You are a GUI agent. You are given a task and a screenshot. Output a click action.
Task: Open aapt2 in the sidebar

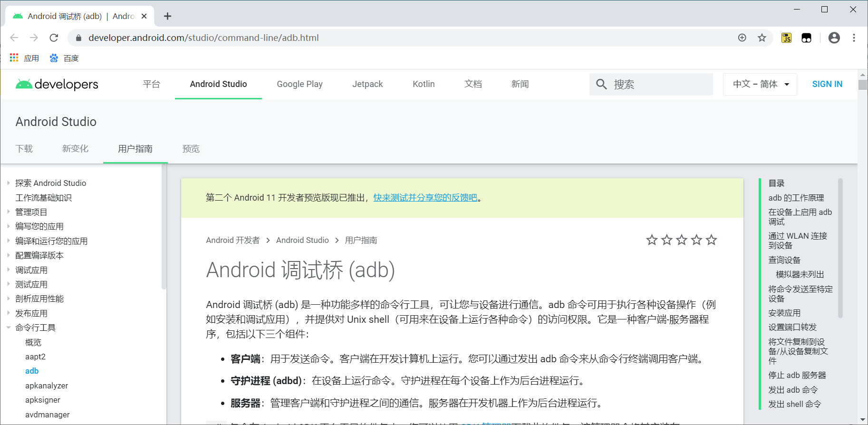tap(35, 357)
